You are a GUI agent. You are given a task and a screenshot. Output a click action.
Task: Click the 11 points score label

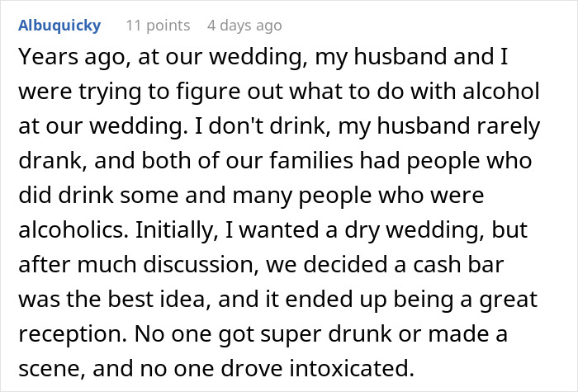pyautogui.click(x=157, y=25)
